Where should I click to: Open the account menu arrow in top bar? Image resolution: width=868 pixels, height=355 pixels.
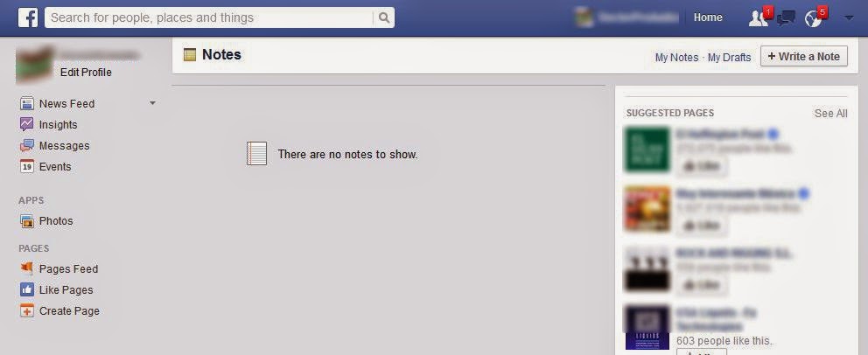point(849,17)
